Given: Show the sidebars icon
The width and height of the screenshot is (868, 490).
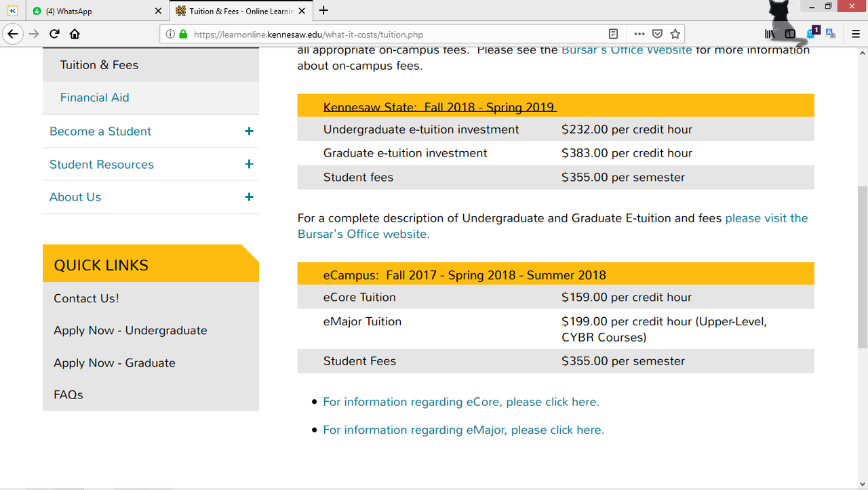Looking at the screenshot, I should coord(790,34).
